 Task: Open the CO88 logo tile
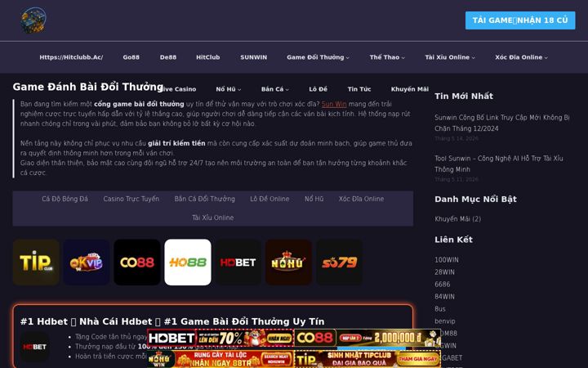point(137,263)
